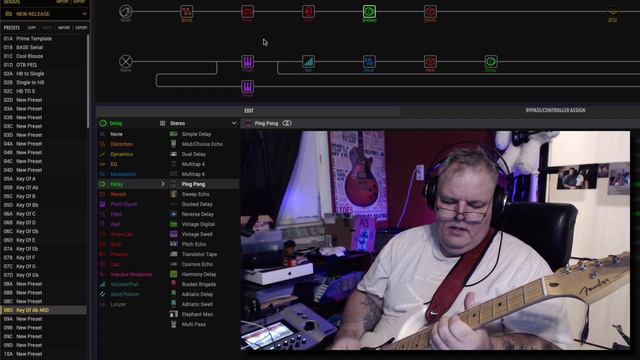Select Ducked Delay from the model list
The image size is (640, 360).
pos(197,204)
